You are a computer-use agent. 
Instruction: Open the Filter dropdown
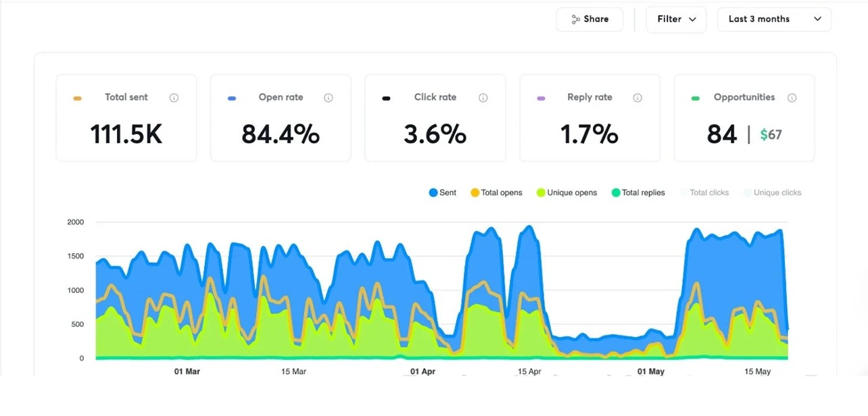pyautogui.click(x=676, y=19)
